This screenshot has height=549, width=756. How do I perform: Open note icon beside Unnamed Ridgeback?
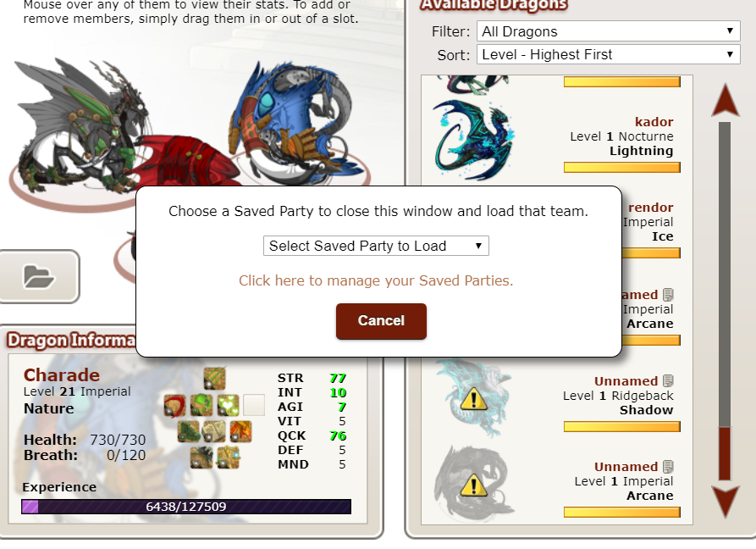pos(668,381)
